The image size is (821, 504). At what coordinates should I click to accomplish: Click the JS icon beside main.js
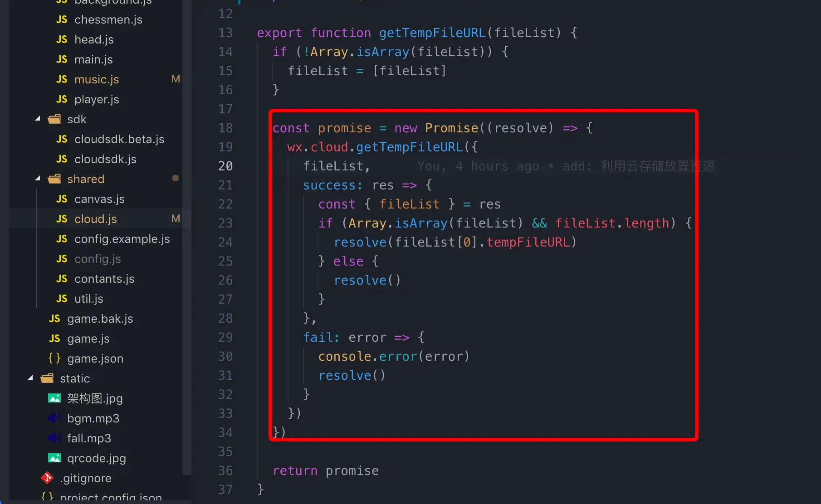(62, 59)
